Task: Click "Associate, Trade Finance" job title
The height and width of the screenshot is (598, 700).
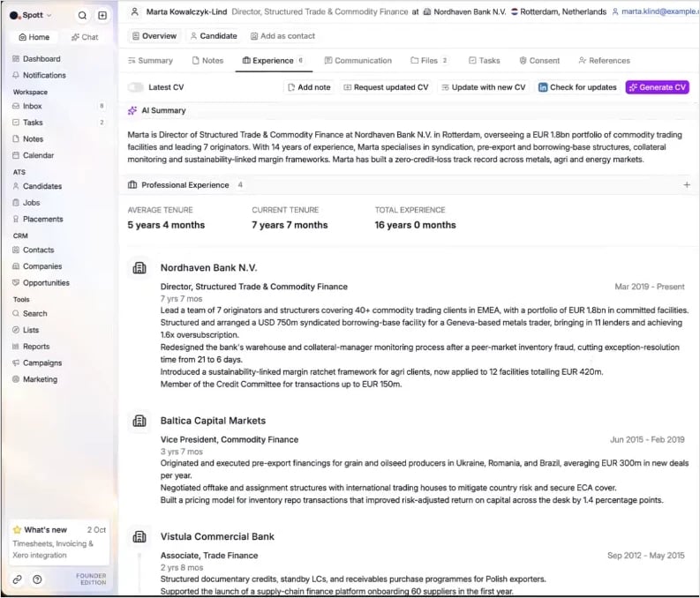Action: [209, 556]
